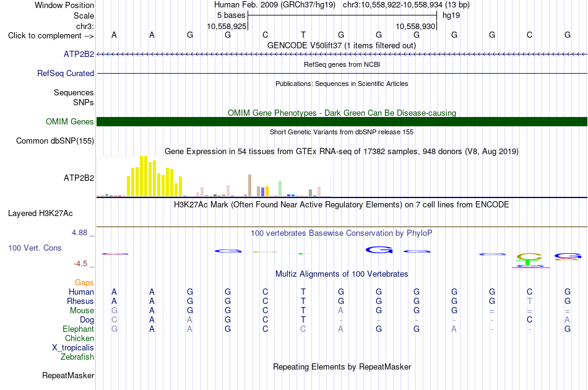Click the Window Position label

pyautogui.click(x=64, y=5)
